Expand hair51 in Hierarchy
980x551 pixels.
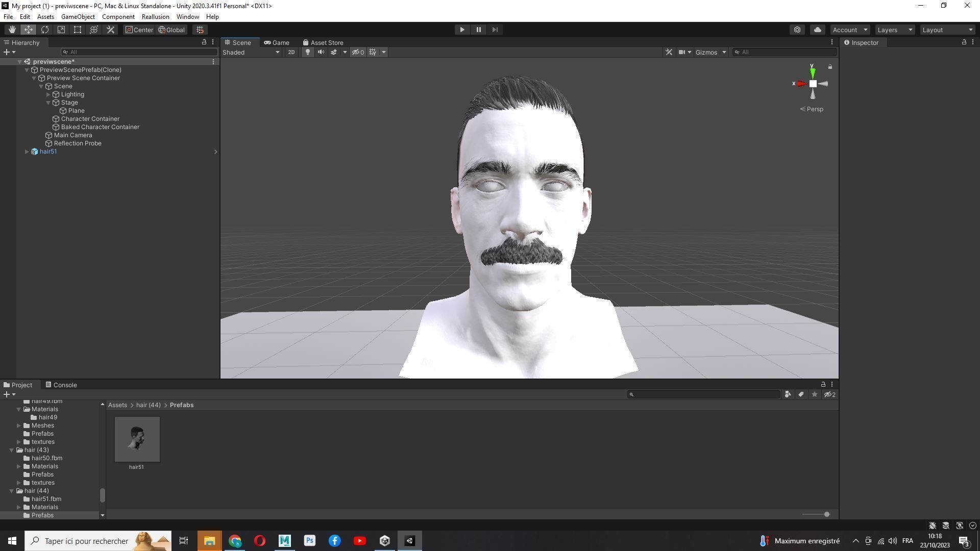[27, 152]
